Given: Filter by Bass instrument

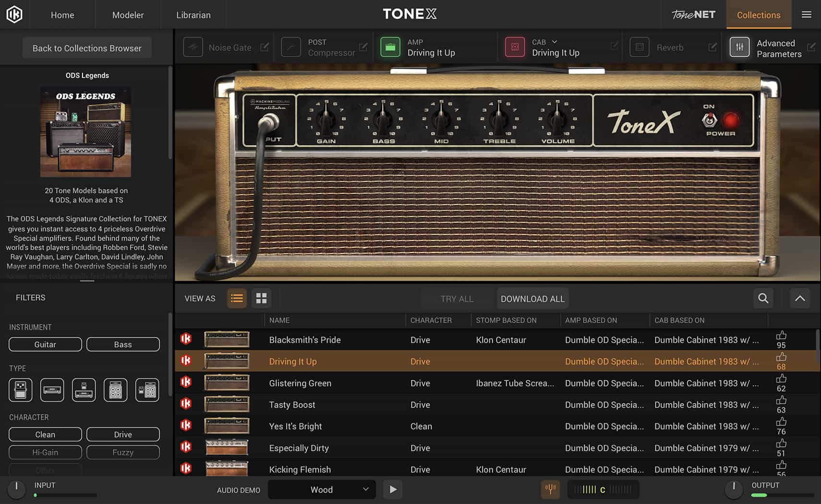Looking at the screenshot, I should tap(123, 344).
